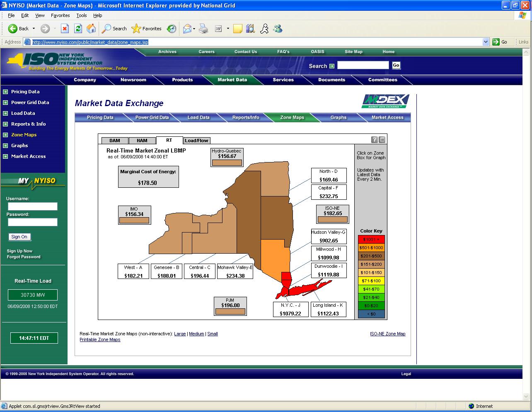Switch to the DAM tab
Screen dimensions: 532x412
point(115,141)
